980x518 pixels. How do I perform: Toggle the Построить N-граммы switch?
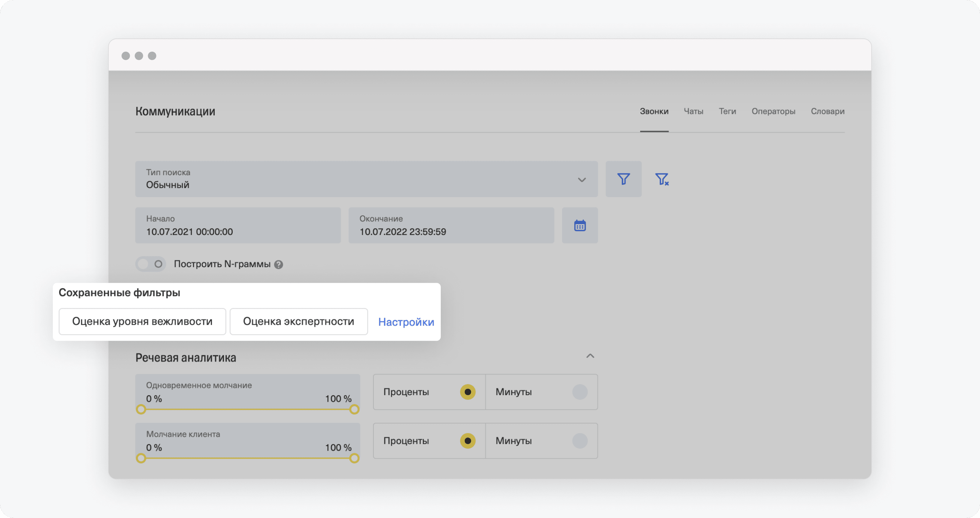point(151,264)
